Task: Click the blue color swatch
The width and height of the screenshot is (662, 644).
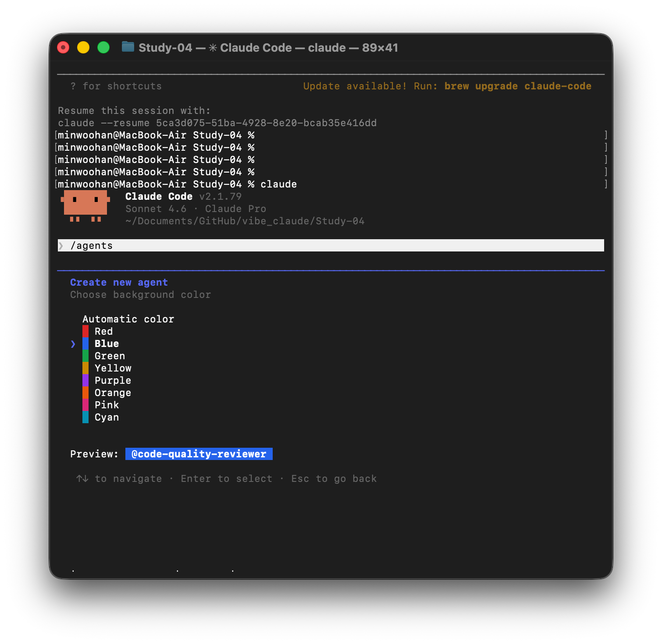Action: pyautogui.click(x=85, y=344)
